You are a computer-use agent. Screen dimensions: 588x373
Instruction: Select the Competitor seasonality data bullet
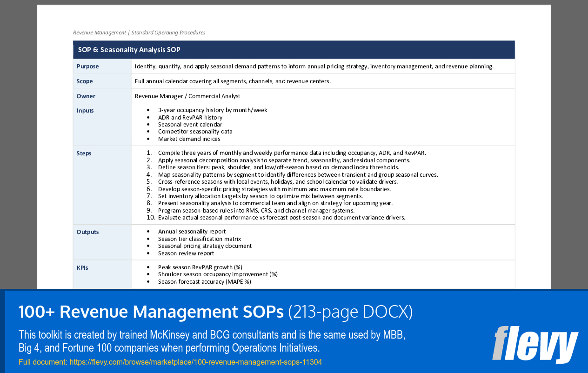click(195, 131)
